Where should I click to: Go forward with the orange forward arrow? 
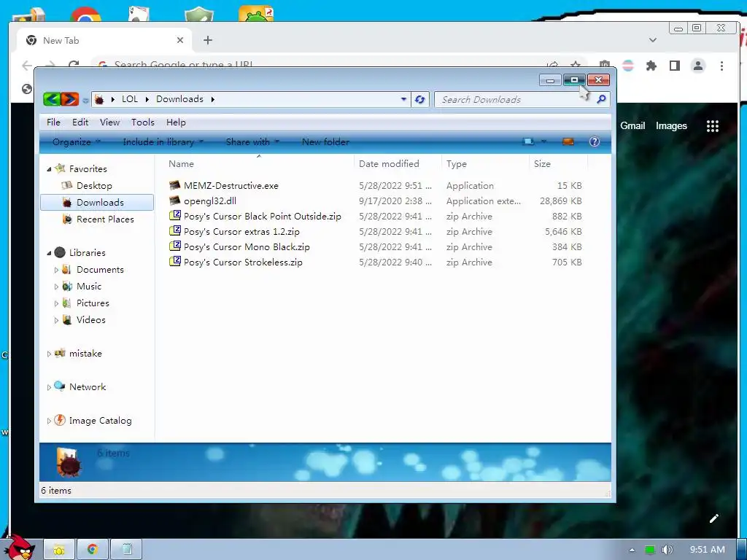pos(69,99)
